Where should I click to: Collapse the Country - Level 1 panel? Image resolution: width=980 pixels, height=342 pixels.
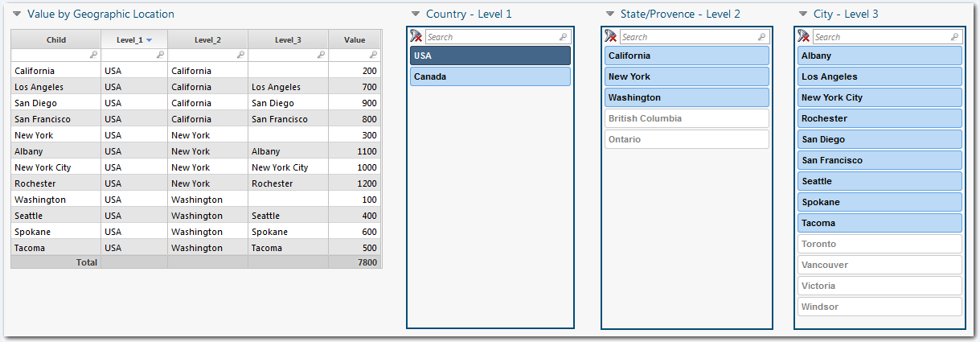416,14
